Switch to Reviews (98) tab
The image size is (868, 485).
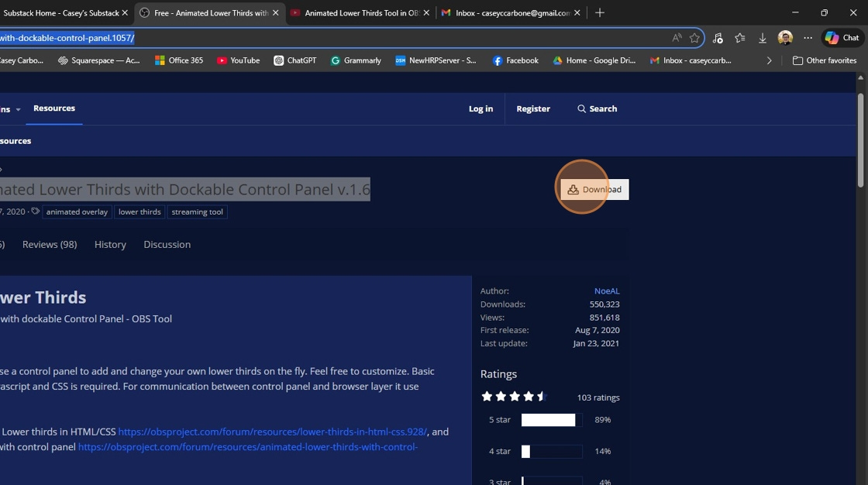click(50, 245)
